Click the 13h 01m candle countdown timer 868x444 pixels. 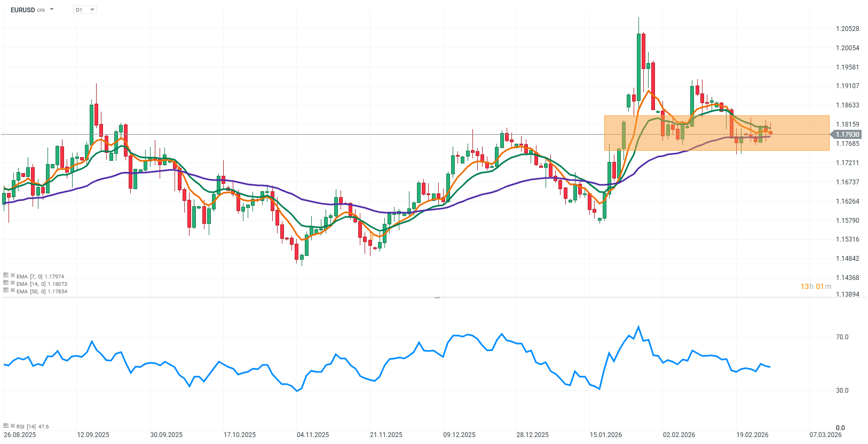click(815, 286)
